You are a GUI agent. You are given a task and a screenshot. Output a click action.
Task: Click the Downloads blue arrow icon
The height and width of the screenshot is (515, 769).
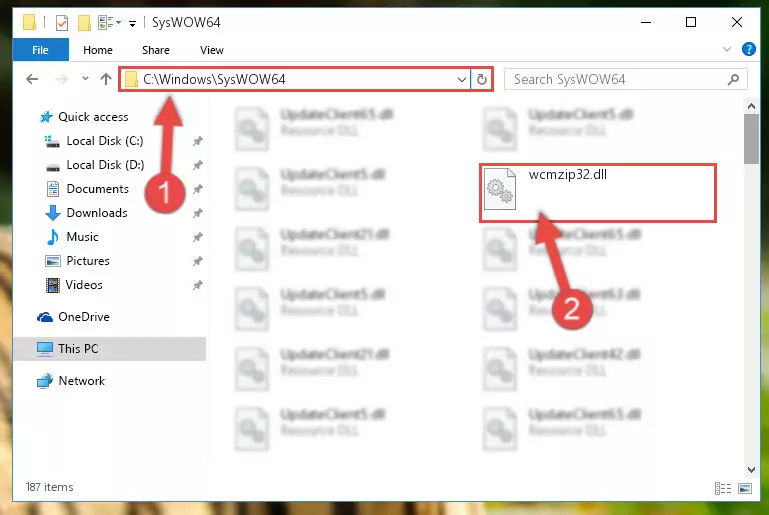click(52, 213)
